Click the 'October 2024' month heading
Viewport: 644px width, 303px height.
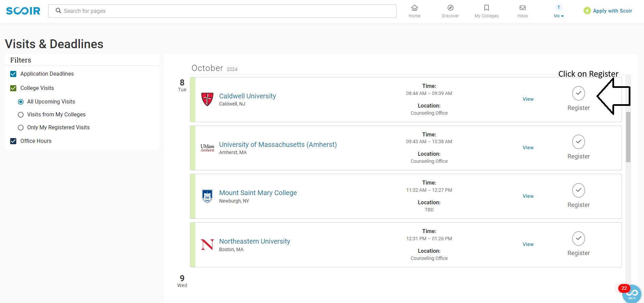tap(214, 68)
